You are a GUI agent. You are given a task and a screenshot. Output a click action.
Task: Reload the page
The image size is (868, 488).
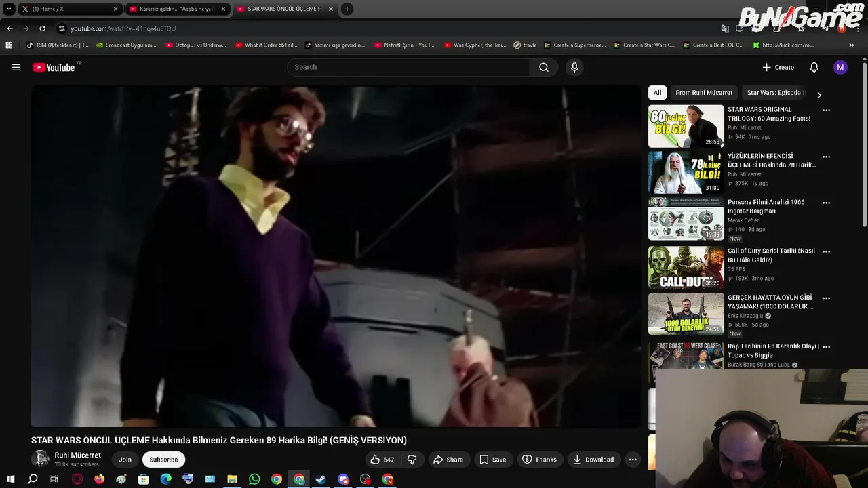(42, 28)
